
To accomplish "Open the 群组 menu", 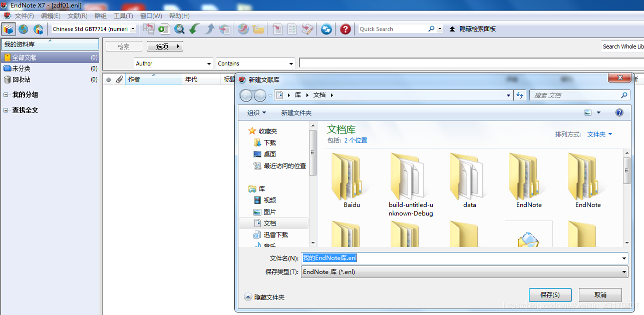I will click(x=101, y=16).
